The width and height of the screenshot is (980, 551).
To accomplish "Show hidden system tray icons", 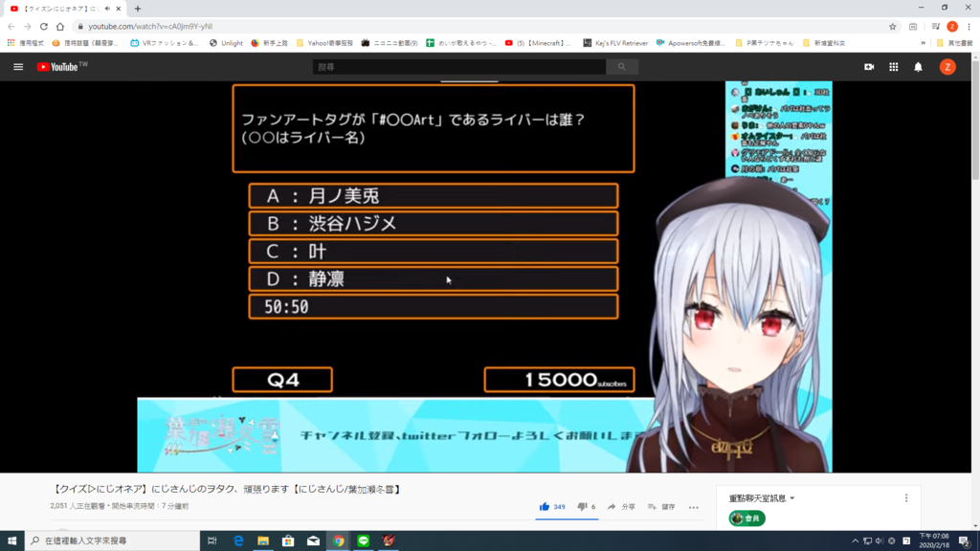I will [855, 541].
